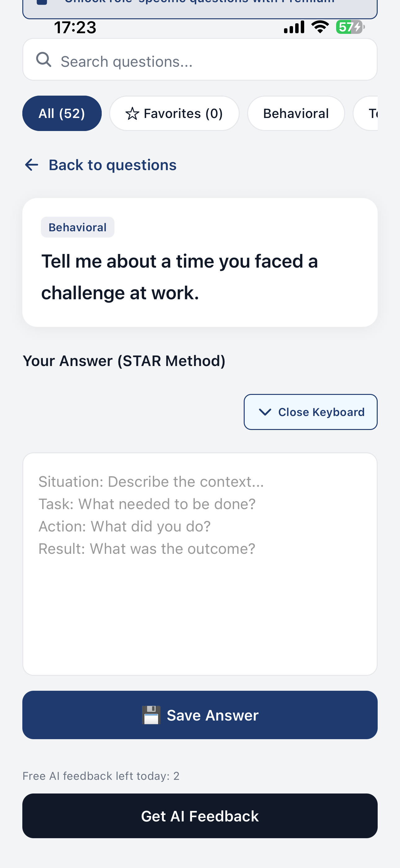Image resolution: width=400 pixels, height=868 pixels.
Task: Tap the Wi-Fi status icon
Action: tap(320, 27)
